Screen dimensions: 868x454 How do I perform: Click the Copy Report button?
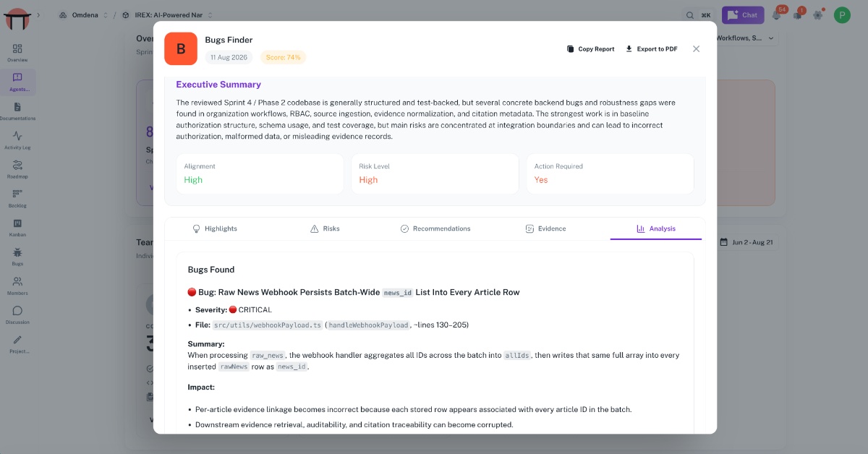tap(590, 49)
